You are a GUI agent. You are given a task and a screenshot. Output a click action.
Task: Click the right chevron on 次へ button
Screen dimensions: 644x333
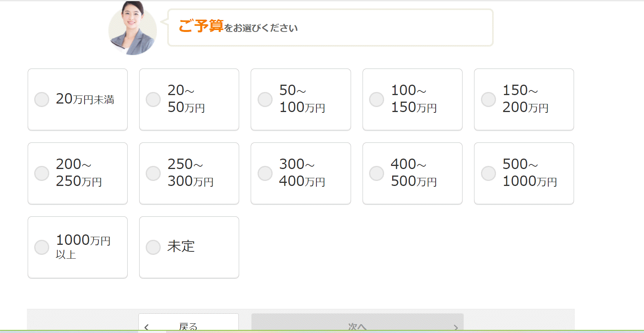click(456, 327)
